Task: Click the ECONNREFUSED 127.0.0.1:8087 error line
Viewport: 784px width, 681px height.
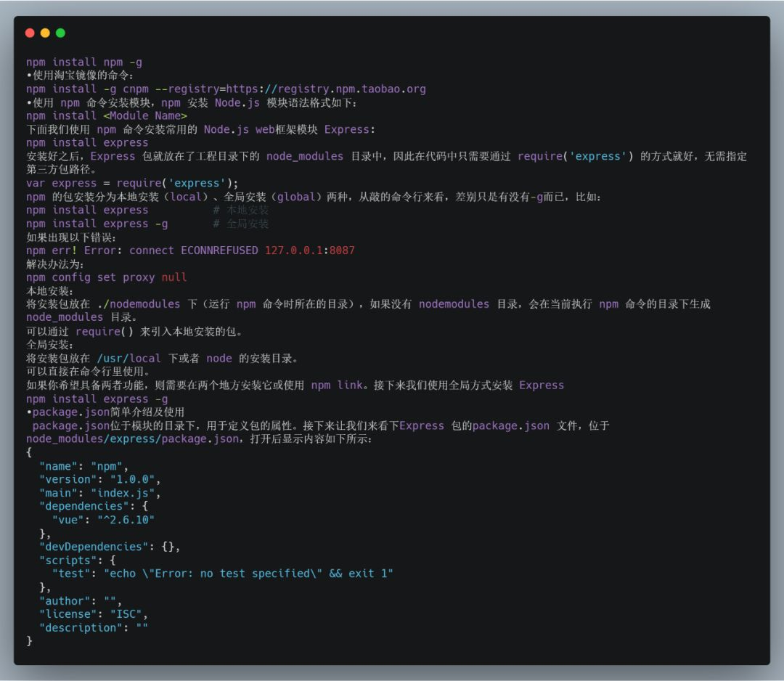Action: point(190,250)
